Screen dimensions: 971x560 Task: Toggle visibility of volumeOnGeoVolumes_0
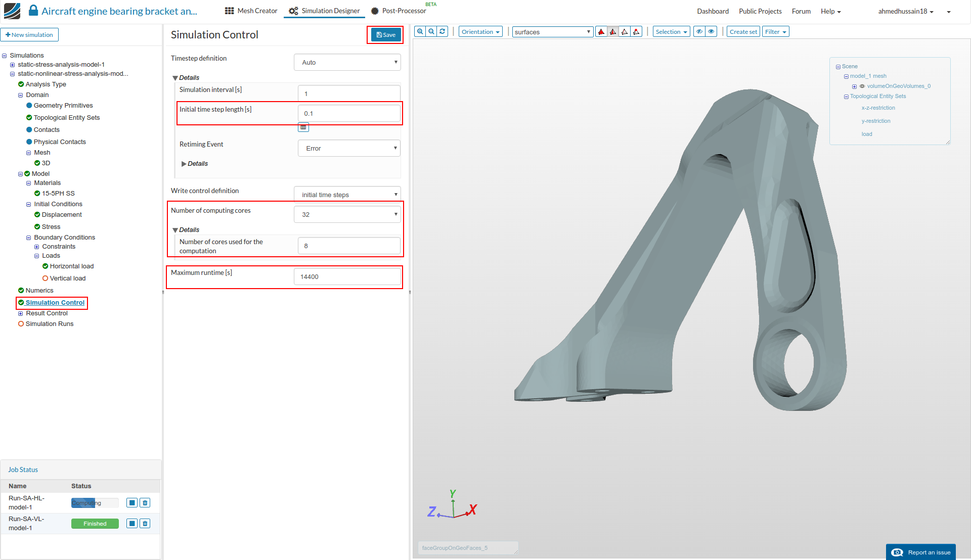862,86
